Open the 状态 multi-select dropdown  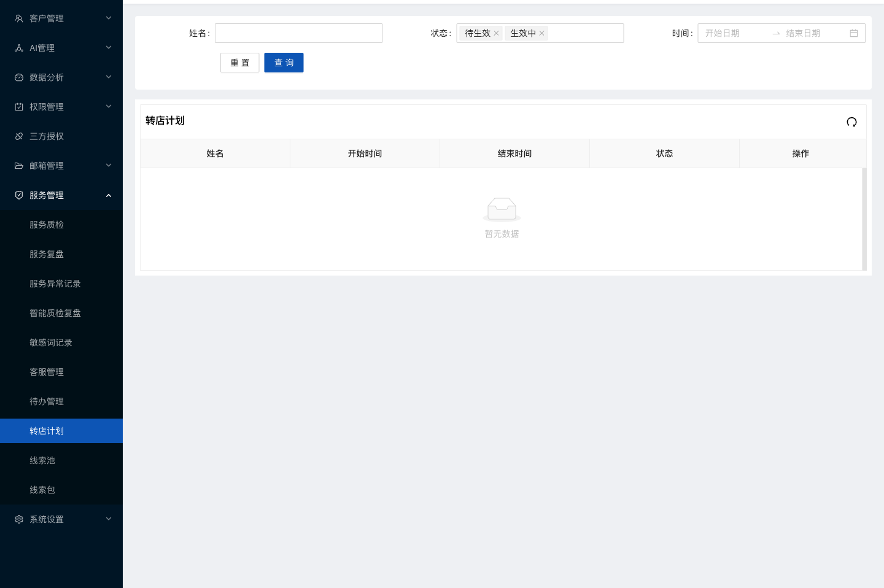pyautogui.click(x=540, y=33)
